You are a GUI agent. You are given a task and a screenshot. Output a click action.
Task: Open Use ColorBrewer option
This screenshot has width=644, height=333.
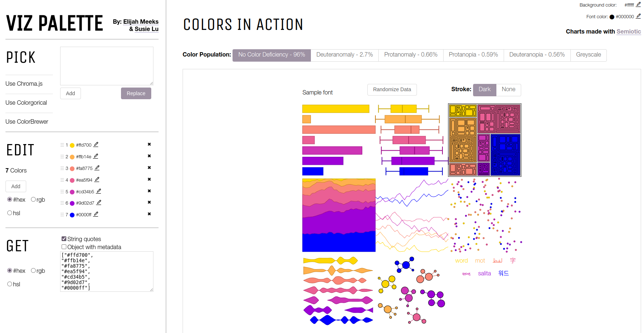pyautogui.click(x=27, y=122)
